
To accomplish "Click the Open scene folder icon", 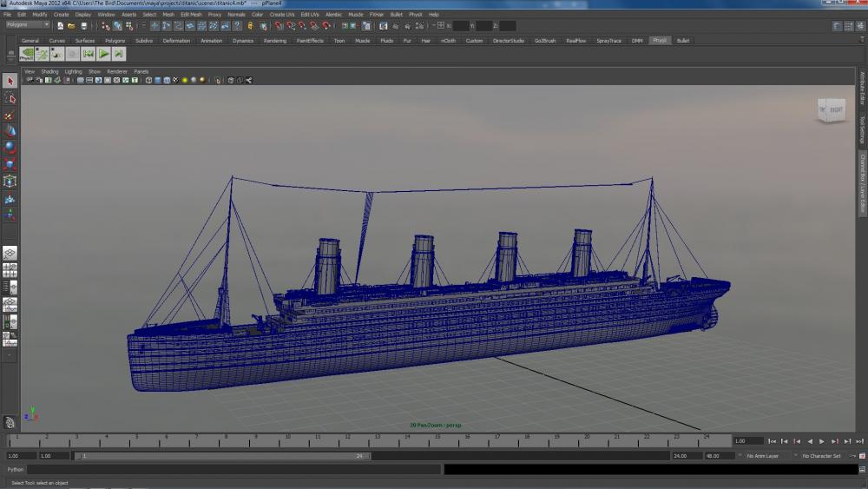I will (71, 26).
